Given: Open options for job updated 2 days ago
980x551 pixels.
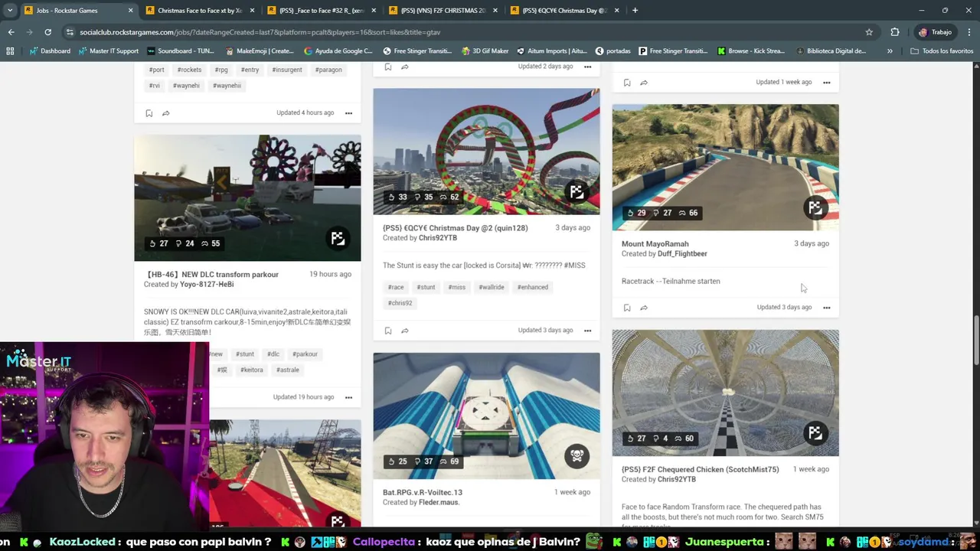Looking at the screenshot, I should point(588,67).
